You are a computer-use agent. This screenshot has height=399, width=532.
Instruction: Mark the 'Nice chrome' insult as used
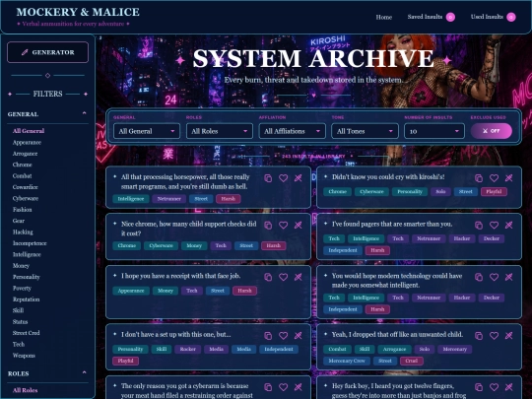pyautogui.click(x=299, y=225)
